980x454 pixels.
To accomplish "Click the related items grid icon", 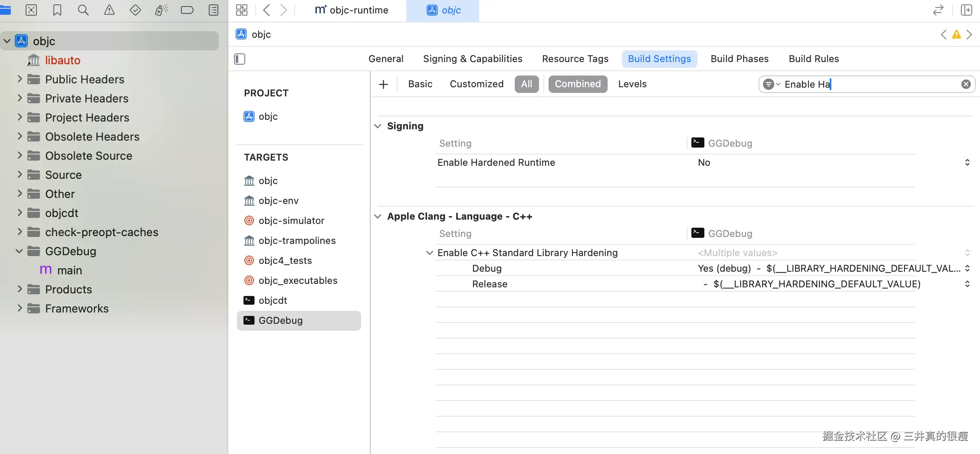I will click(x=242, y=10).
